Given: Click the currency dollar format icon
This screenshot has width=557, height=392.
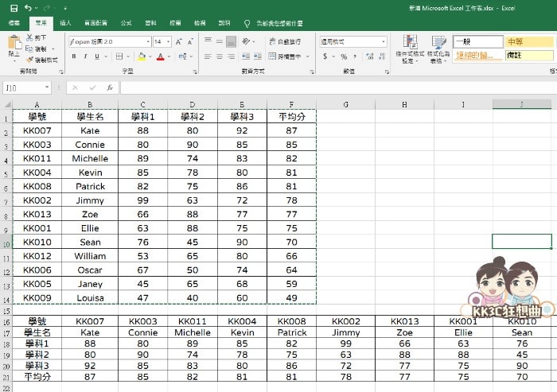Looking at the screenshot, I should click(325, 56).
